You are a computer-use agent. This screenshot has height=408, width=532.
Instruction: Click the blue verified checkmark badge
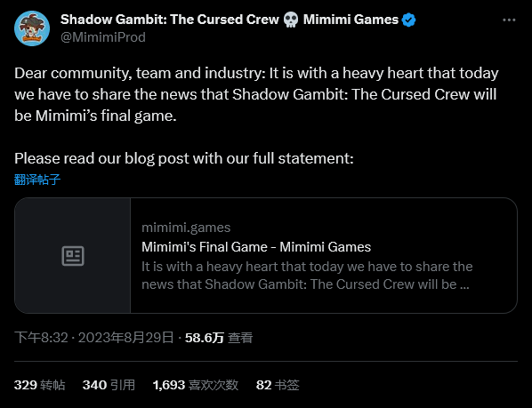(408, 20)
